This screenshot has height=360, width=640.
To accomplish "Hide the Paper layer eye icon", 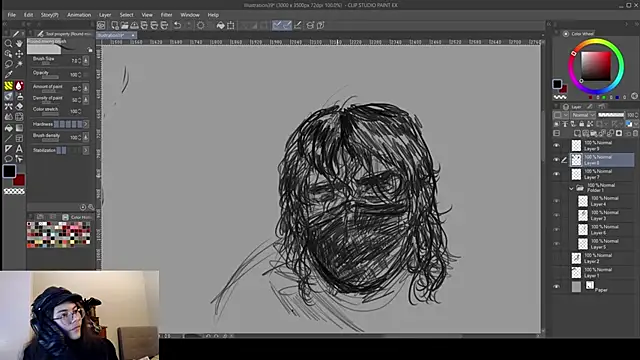I will tap(556, 287).
